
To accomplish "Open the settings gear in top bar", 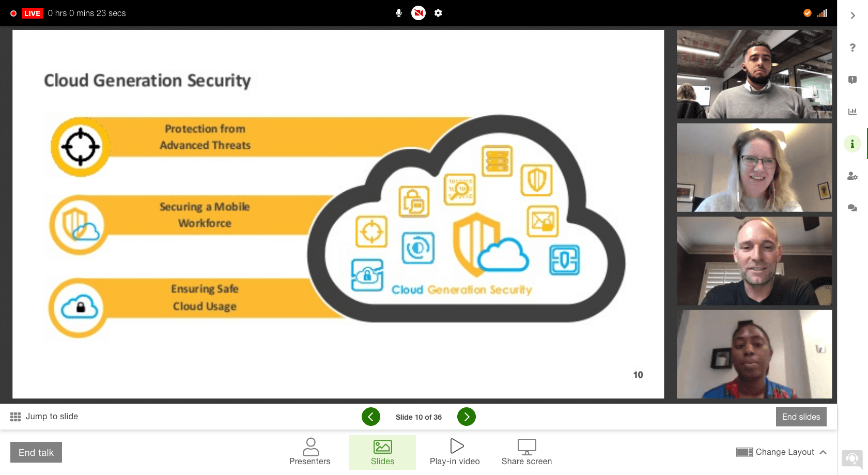I will coord(438,13).
